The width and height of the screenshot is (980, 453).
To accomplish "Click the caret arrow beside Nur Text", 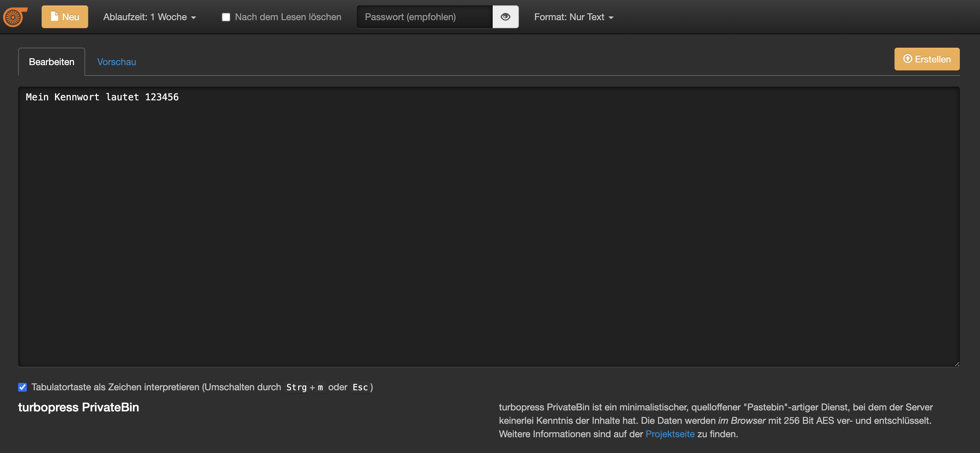I will (x=611, y=18).
